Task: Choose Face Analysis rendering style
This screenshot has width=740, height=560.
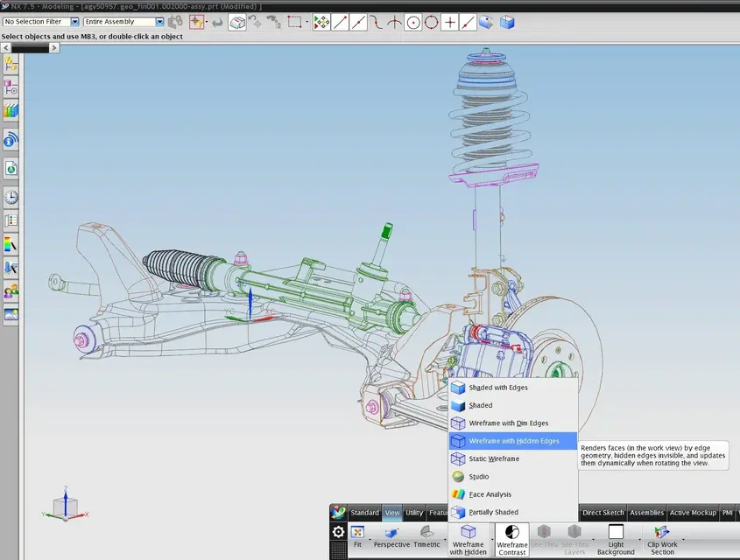Action: [513, 494]
